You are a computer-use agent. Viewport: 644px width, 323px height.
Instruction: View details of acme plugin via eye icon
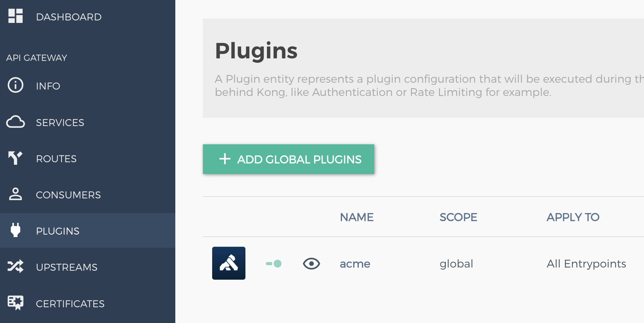pyautogui.click(x=311, y=264)
